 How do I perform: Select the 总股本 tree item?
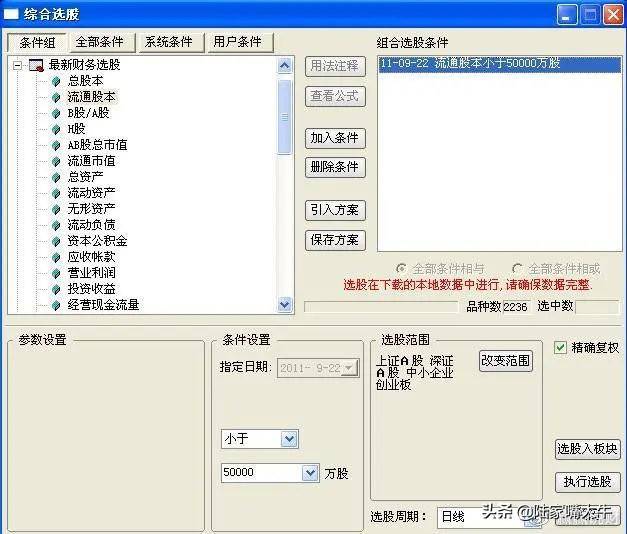click(85, 81)
